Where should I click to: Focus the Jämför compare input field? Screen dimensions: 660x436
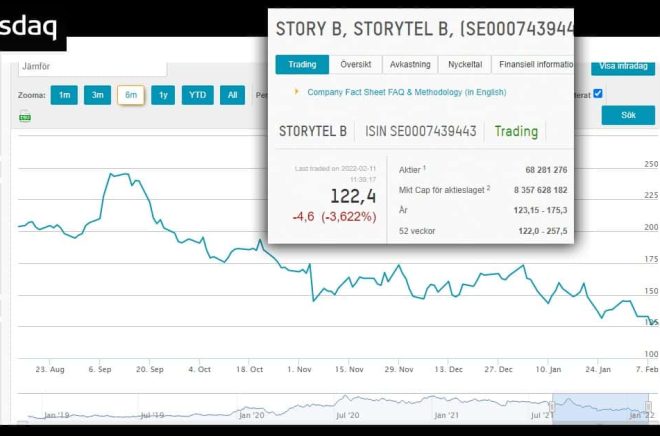[x=92, y=69]
